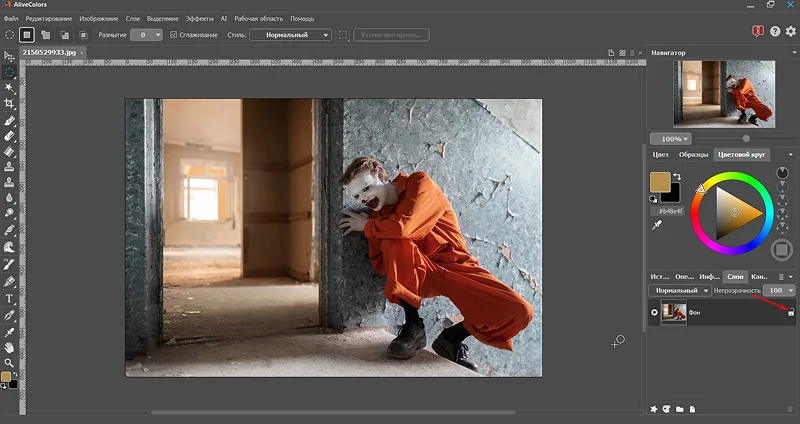Switch to the Ист... history tab
Viewport: 800px width, 424px height.
660,277
